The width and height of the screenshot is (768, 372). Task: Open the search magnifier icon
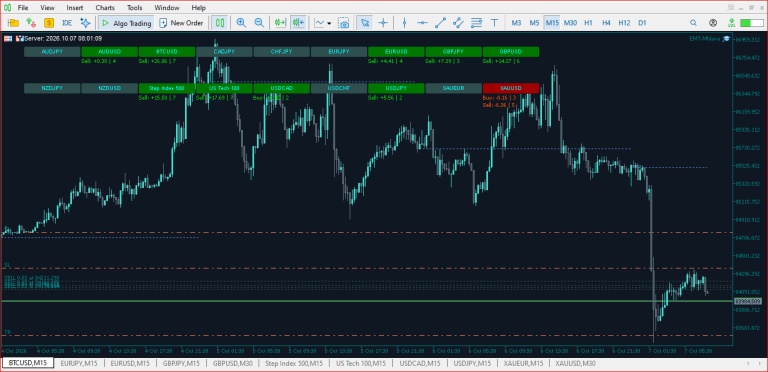[x=694, y=23]
